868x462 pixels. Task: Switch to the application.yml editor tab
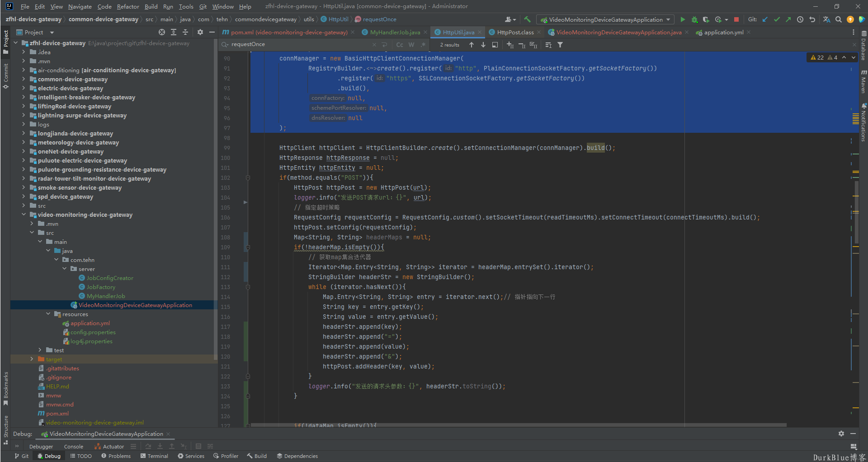pos(723,32)
